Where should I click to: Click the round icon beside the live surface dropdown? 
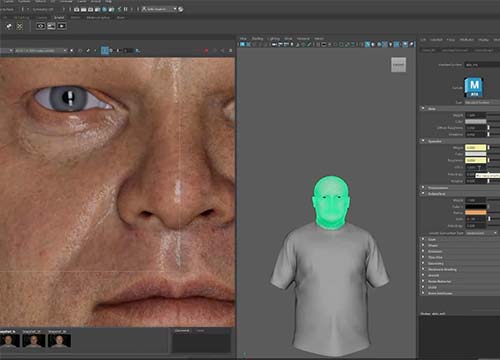tap(181, 9)
